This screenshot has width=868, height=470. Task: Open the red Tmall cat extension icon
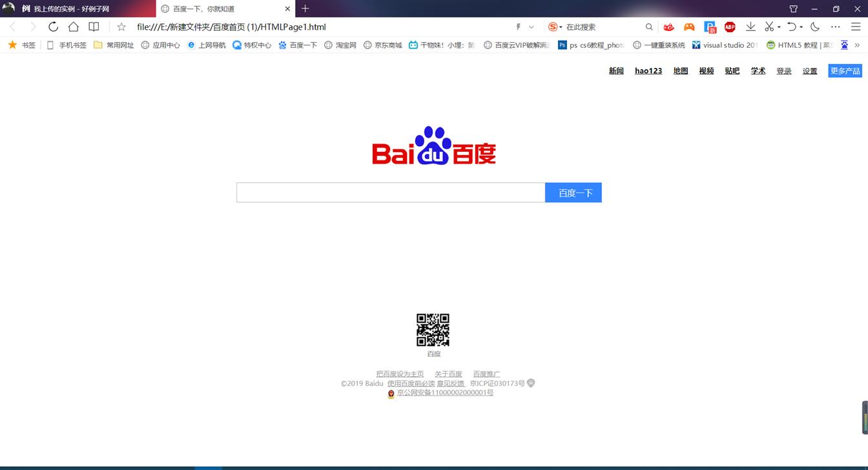coord(668,27)
